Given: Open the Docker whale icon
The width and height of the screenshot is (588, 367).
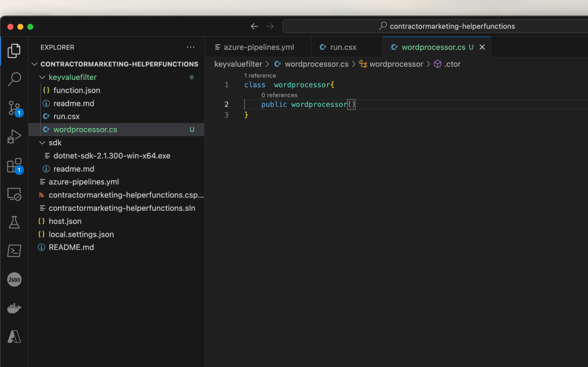Looking at the screenshot, I should 14,308.
